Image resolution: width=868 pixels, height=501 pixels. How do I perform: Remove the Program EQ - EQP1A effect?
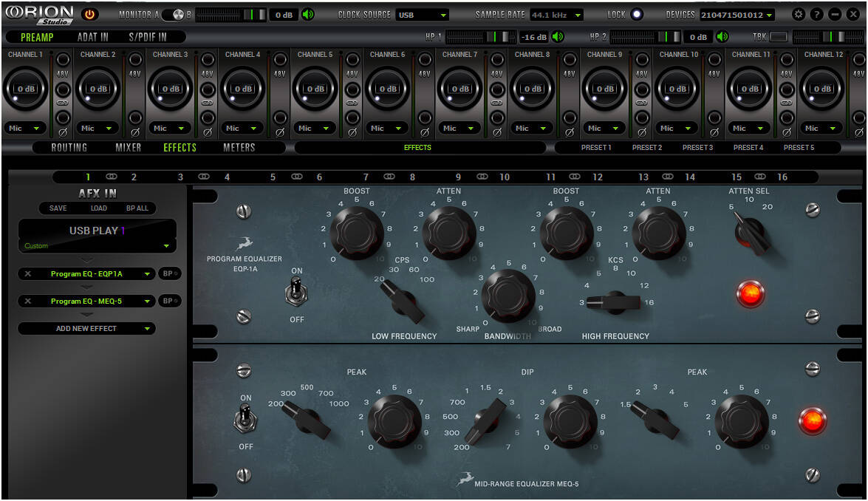27,273
